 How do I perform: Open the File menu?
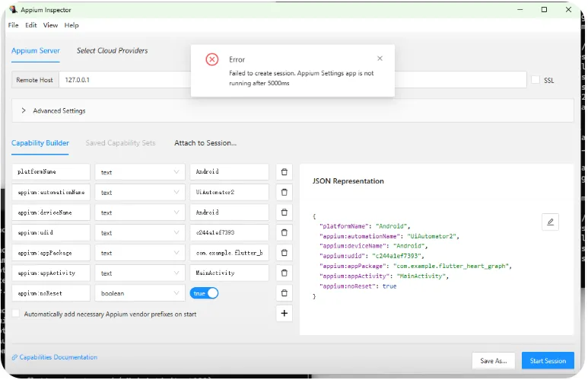13,25
